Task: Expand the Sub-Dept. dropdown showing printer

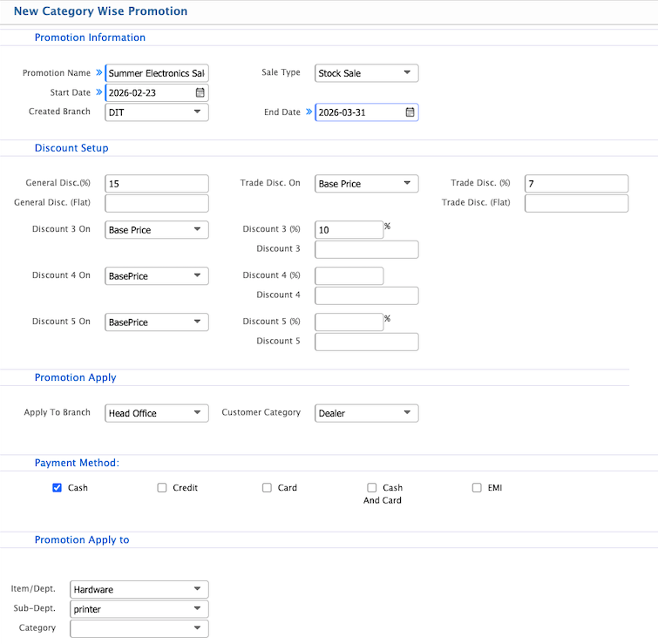Action: pos(139,609)
